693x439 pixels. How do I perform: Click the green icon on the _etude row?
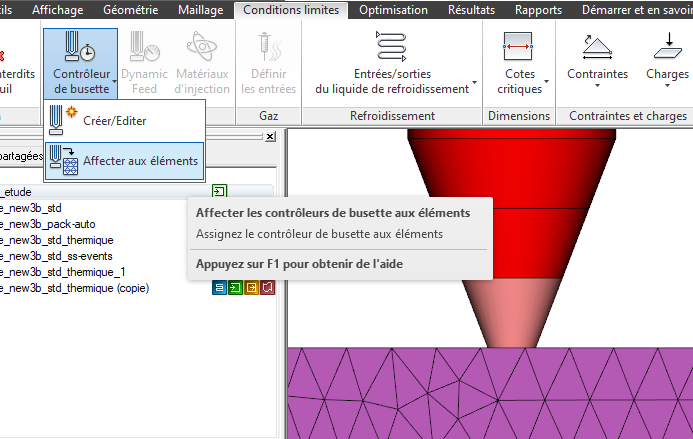tap(219, 191)
